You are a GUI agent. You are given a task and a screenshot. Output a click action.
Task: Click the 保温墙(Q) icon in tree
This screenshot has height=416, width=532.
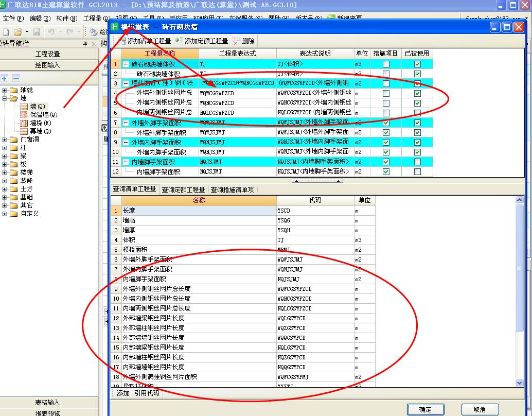pos(24,115)
